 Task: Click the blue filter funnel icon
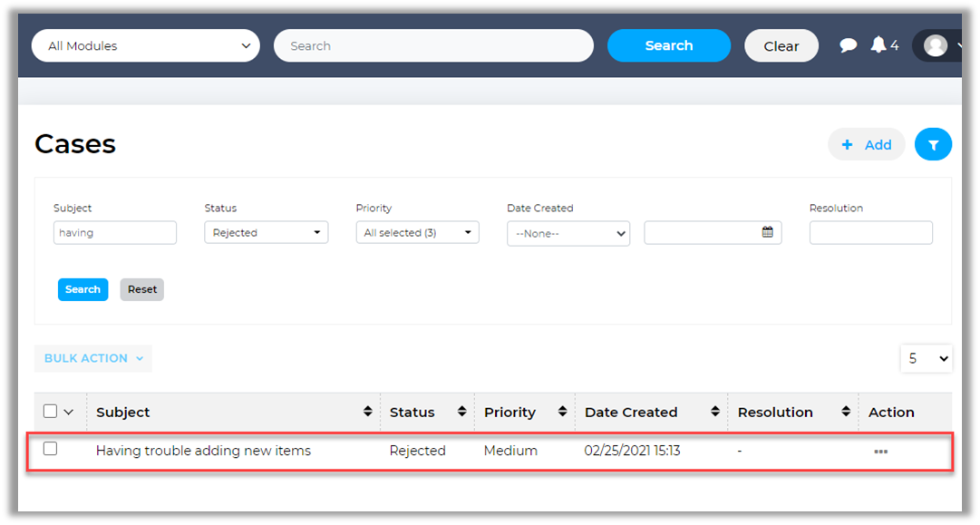tap(933, 144)
